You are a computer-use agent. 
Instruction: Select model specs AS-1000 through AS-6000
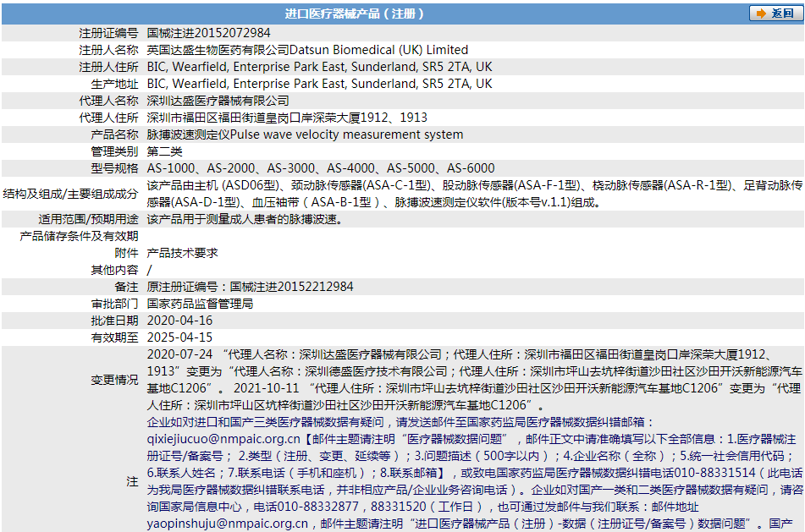click(x=321, y=168)
